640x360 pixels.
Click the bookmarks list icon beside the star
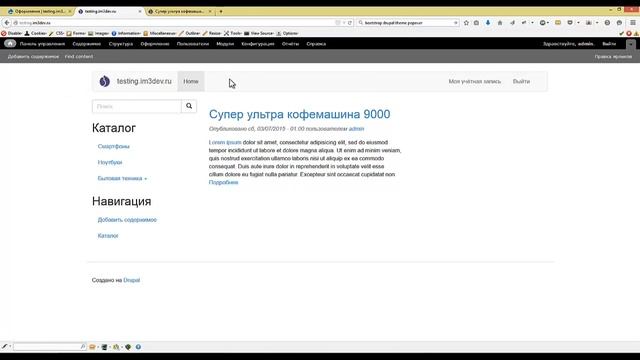[476, 23]
